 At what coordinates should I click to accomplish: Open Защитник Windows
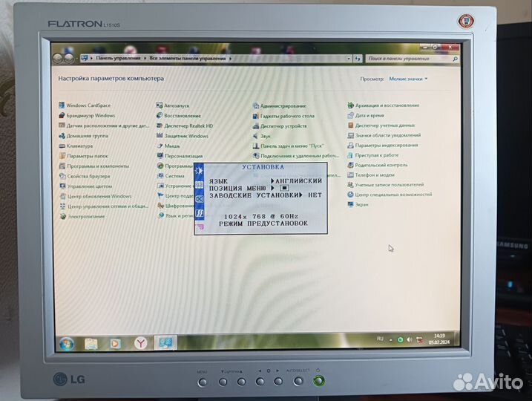[185, 136]
